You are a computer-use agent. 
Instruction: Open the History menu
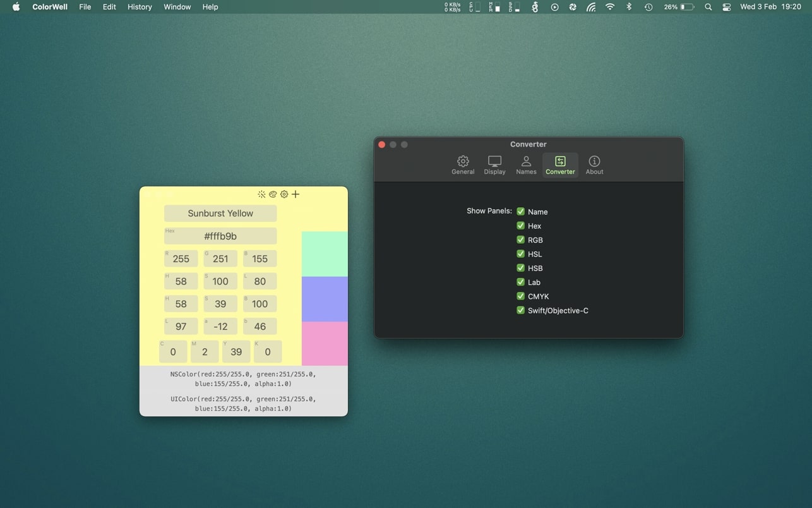(140, 7)
